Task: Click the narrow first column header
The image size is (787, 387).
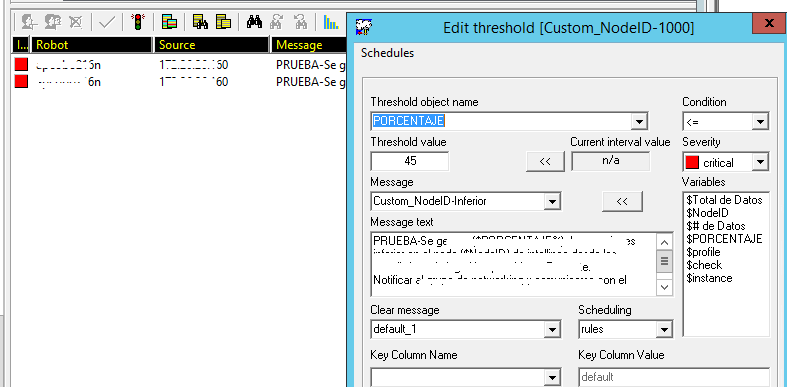Action: pyautogui.click(x=21, y=45)
